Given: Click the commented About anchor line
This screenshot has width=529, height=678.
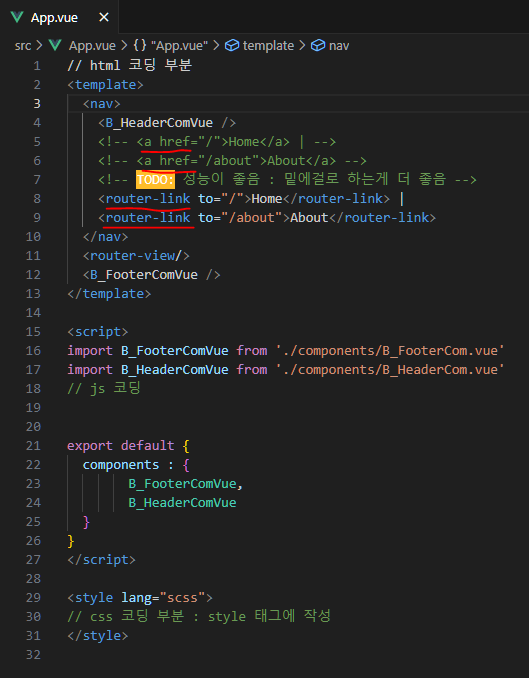Looking at the screenshot, I should point(232,161).
